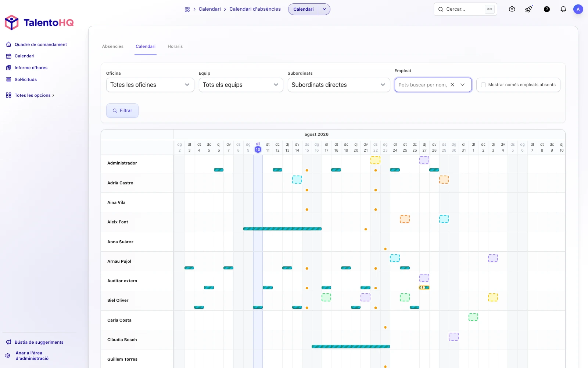Click the rocket icon in header

point(529,9)
